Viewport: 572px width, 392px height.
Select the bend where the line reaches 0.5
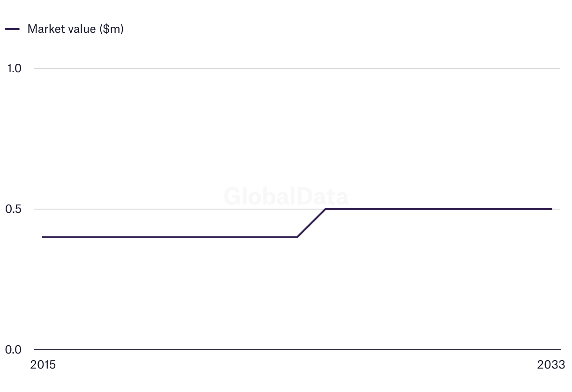[x=325, y=209]
